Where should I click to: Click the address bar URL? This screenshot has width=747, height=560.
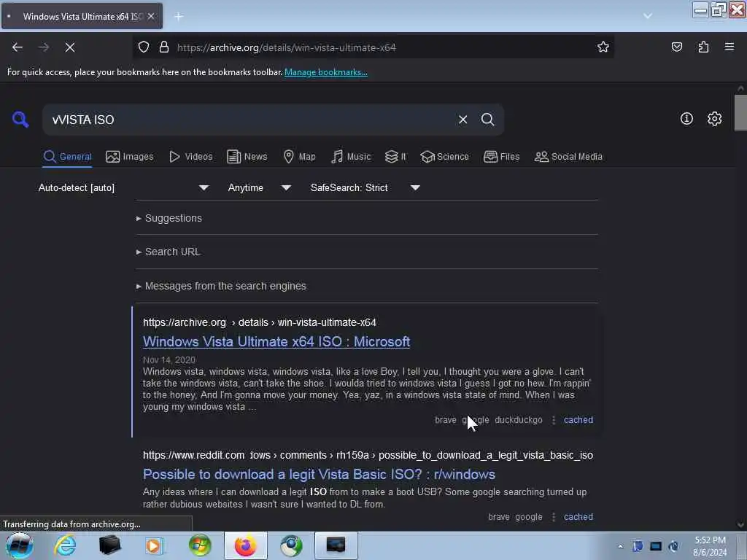pyautogui.click(x=286, y=47)
